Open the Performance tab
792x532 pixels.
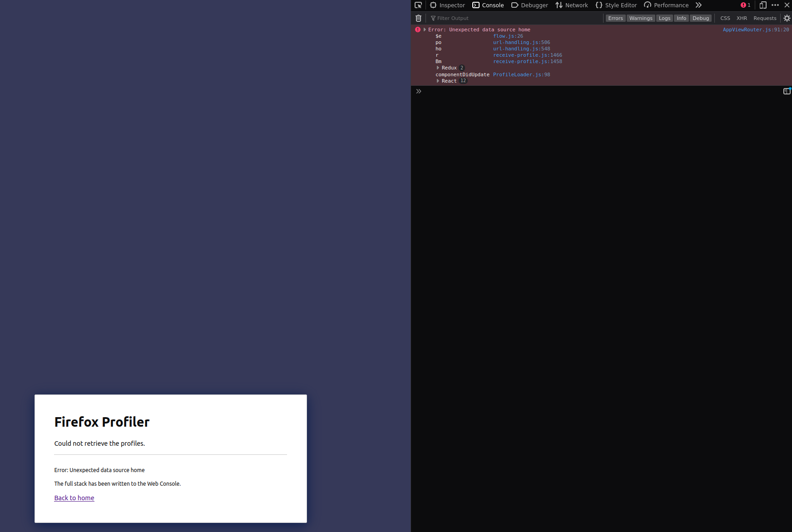(666, 5)
